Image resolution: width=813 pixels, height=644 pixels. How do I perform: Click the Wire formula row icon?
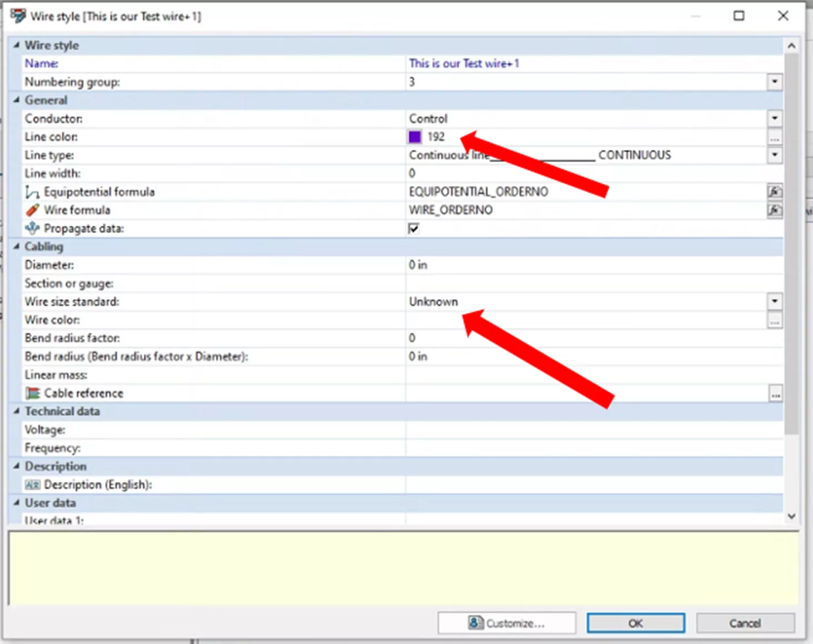32,210
